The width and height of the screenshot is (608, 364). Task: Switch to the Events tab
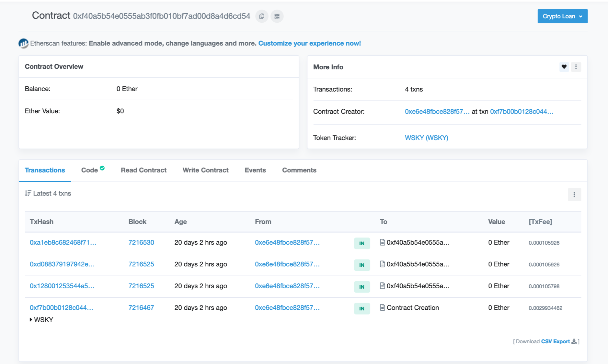(255, 170)
